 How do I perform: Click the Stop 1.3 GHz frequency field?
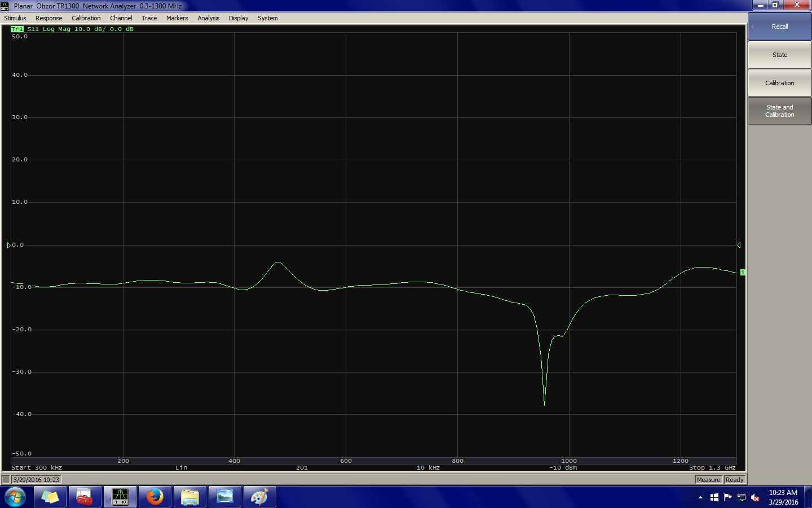(712, 467)
